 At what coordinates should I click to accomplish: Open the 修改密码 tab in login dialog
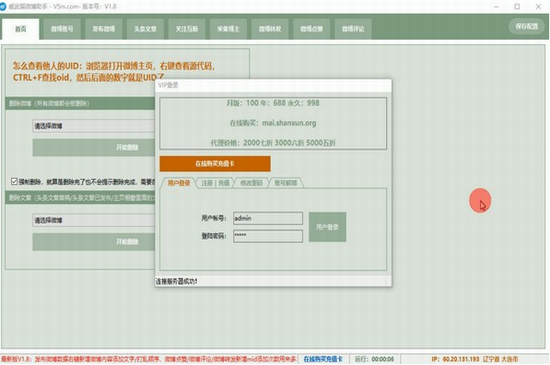251,183
